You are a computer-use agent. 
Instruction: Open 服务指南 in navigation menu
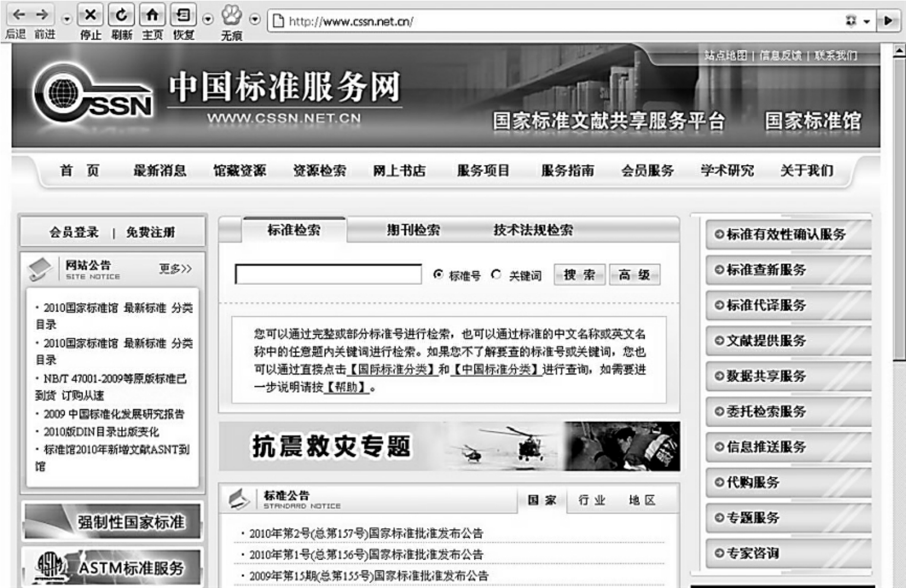coord(568,171)
